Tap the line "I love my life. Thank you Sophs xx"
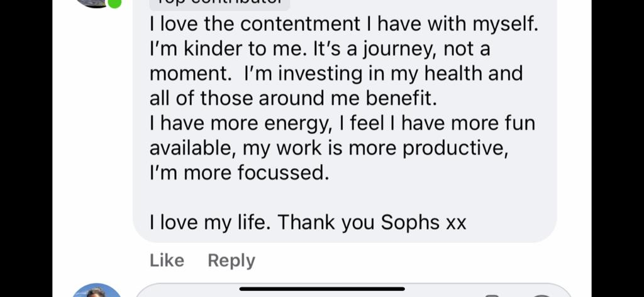This screenshot has width=644, height=297. (x=308, y=222)
